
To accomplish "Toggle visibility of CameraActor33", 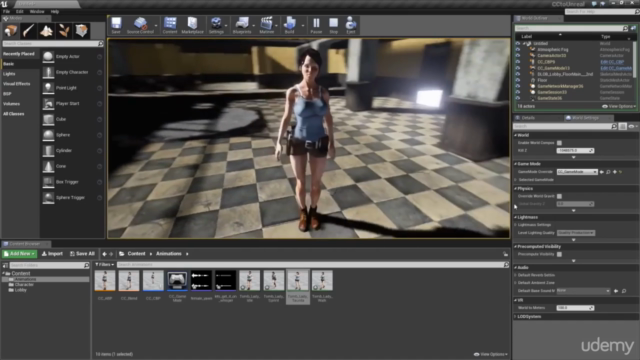I will [x=518, y=56].
